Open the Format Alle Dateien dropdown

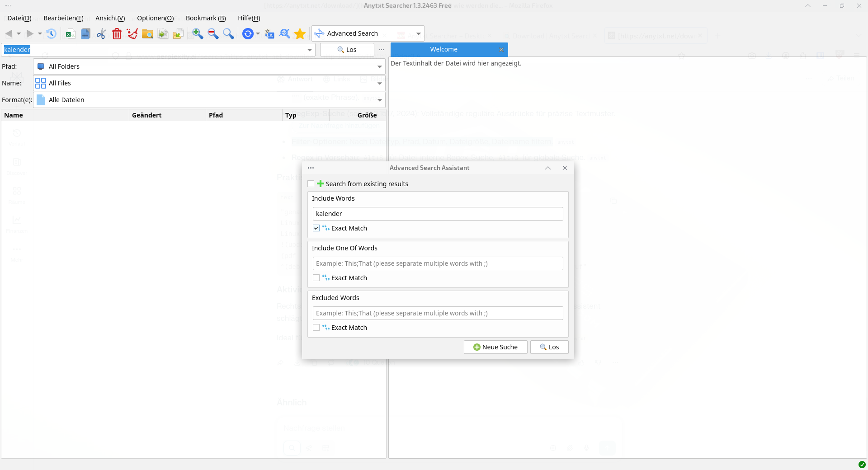click(x=379, y=100)
